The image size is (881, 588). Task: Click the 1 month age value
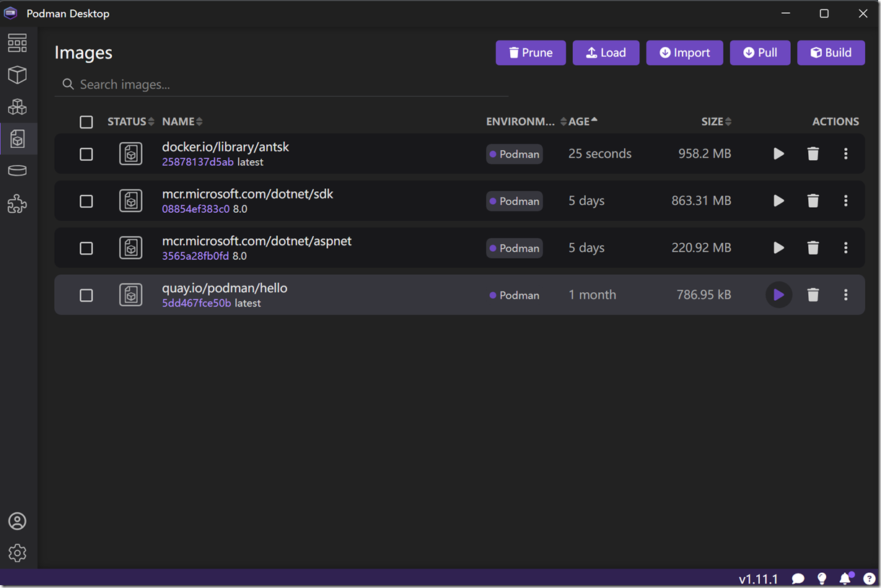(592, 294)
